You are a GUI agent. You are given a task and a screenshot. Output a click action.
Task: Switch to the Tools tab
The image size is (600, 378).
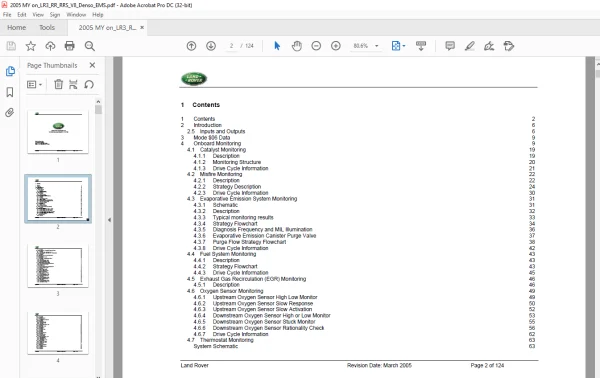47,28
